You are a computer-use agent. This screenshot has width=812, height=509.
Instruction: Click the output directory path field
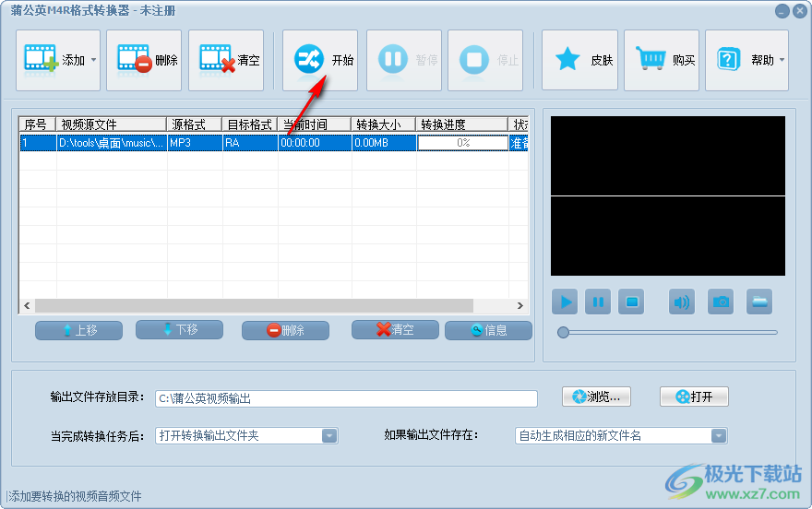pyautogui.click(x=346, y=399)
